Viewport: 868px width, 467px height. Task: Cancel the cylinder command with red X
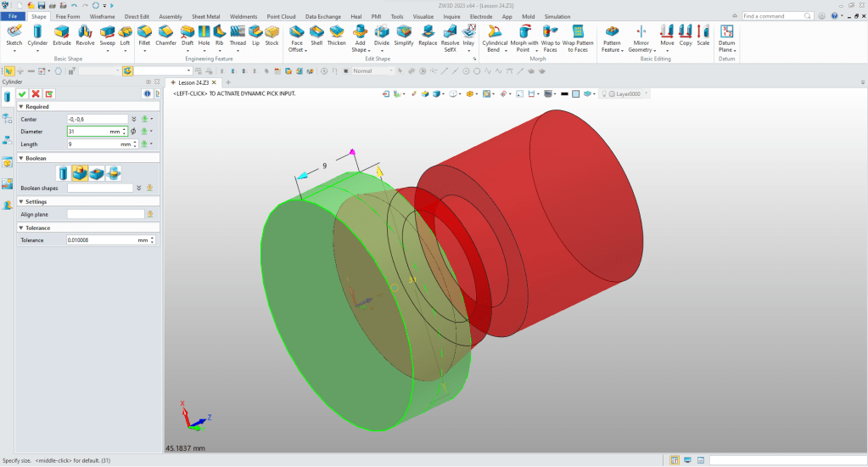click(x=36, y=93)
